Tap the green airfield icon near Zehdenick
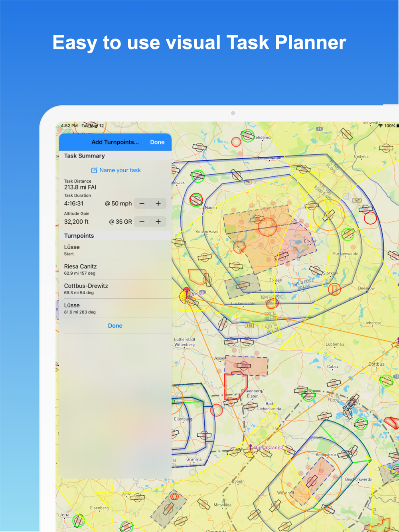The height and width of the screenshot is (532, 399). coord(248,136)
